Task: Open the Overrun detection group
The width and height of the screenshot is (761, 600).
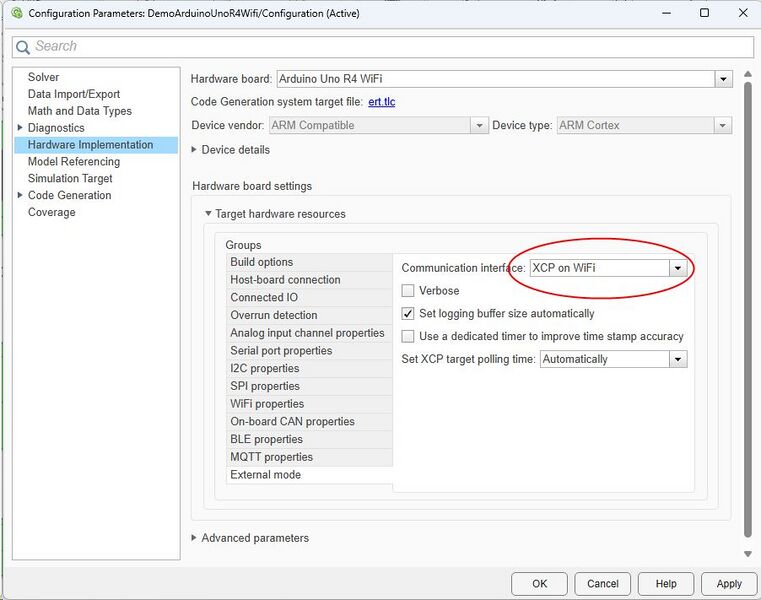Action: [309, 315]
